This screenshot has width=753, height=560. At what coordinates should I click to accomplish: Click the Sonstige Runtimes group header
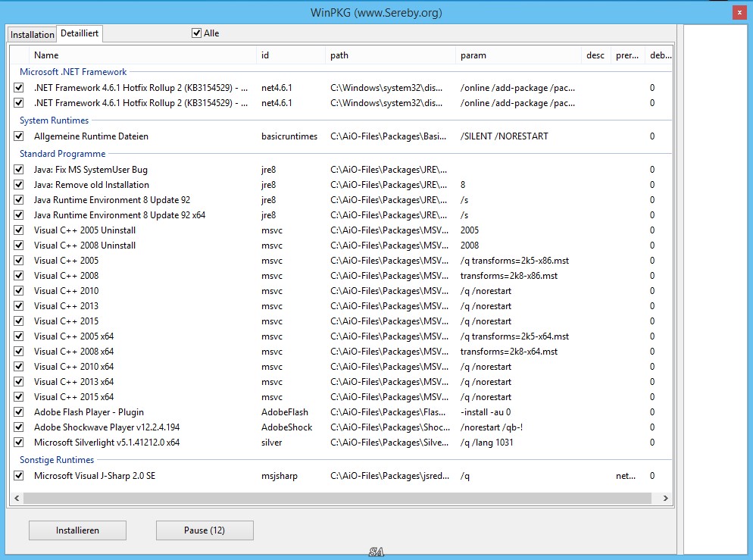pyautogui.click(x=57, y=460)
